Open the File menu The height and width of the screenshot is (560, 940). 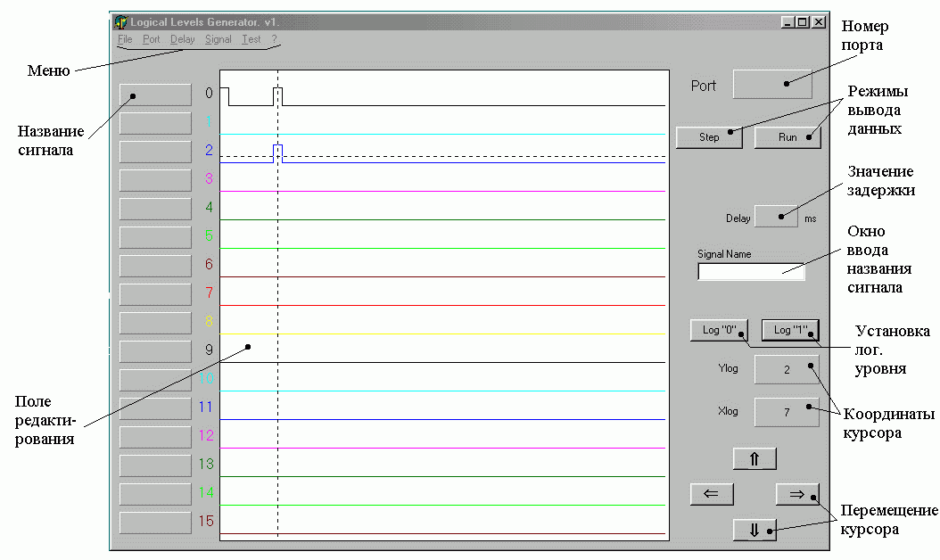[124, 40]
